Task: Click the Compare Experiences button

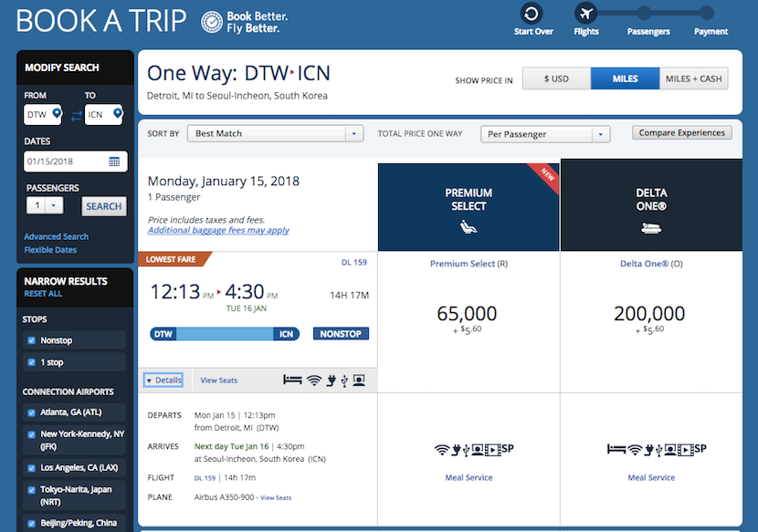Action: (x=681, y=133)
